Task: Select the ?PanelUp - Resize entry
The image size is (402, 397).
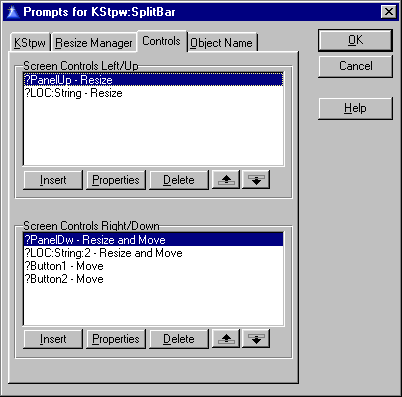Action: pos(153,80)
